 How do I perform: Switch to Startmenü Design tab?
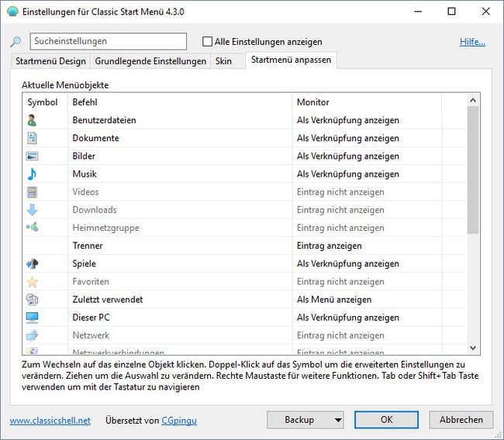click(50, 61)
